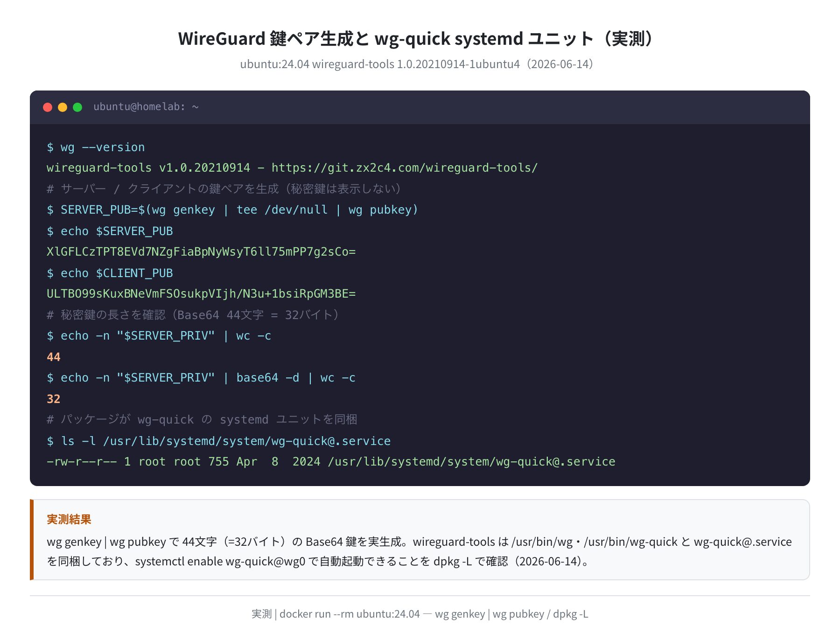Click the command '$ echo $CLIENT_PUB'

click(x=110, y=273)
